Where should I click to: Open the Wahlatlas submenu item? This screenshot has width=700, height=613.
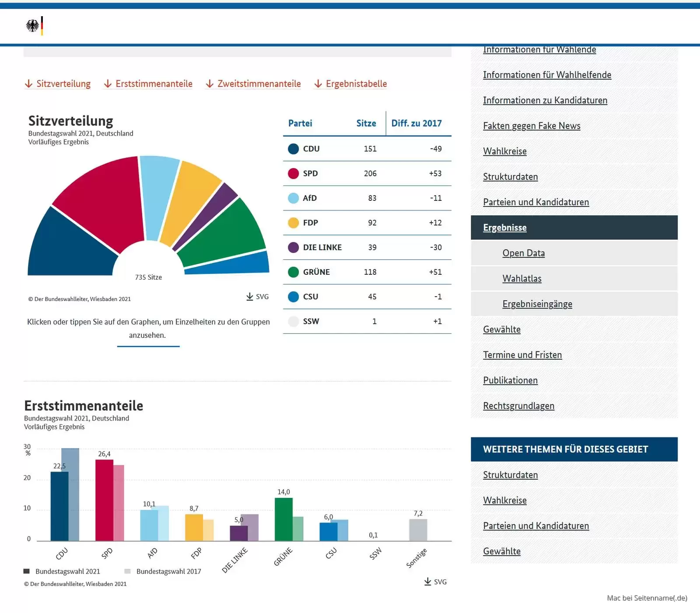[x=521, y=278]
